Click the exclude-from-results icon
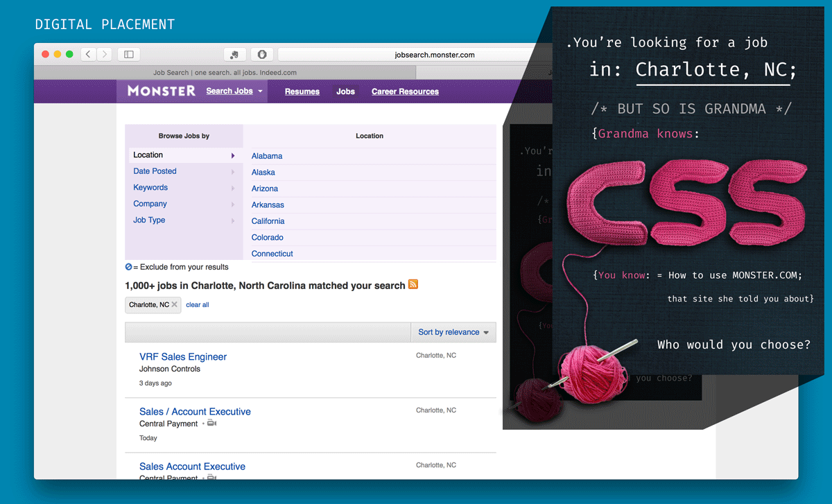The height and width of the screenshot is (504, 832). (x=128, y=267)
